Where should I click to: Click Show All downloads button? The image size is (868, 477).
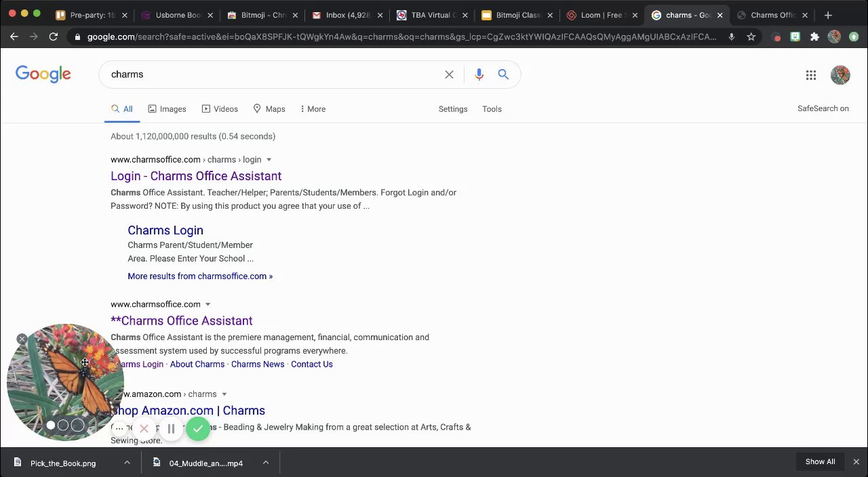[820, 462]
